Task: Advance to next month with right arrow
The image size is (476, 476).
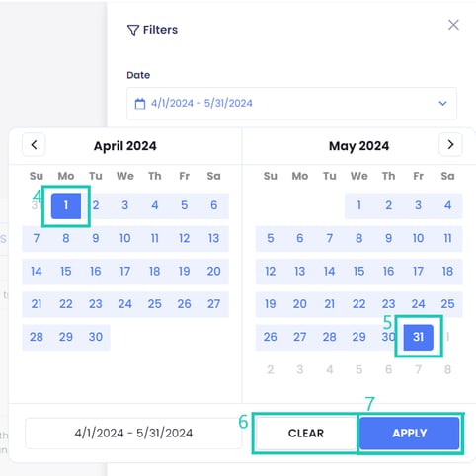Action: (x=450, y=145)
